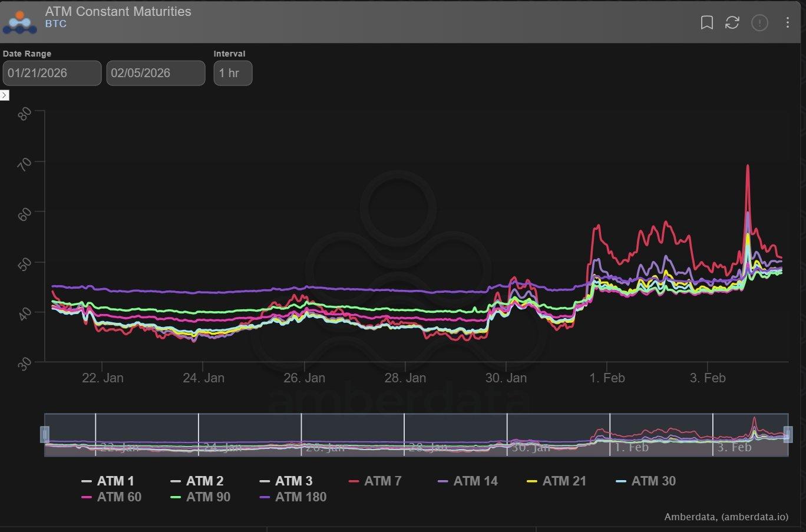806x532 pixels.
Task: Click the bookmark icon in header
Action: (x=706, y=23)
